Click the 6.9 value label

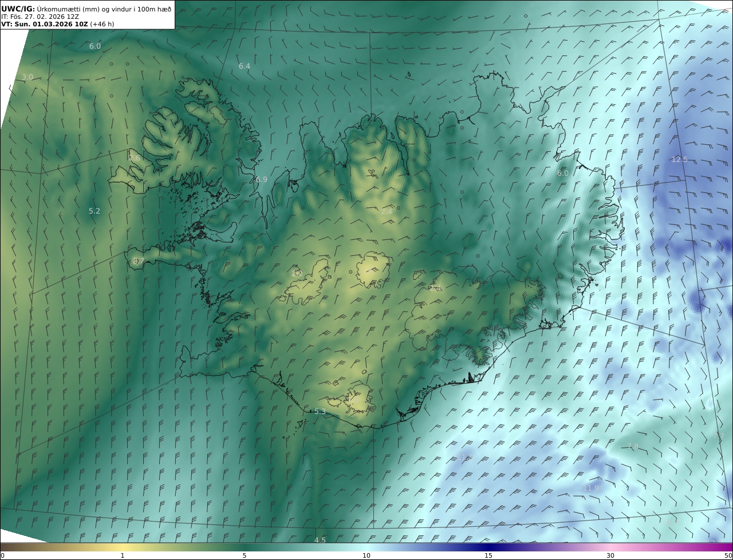(262, 180)
